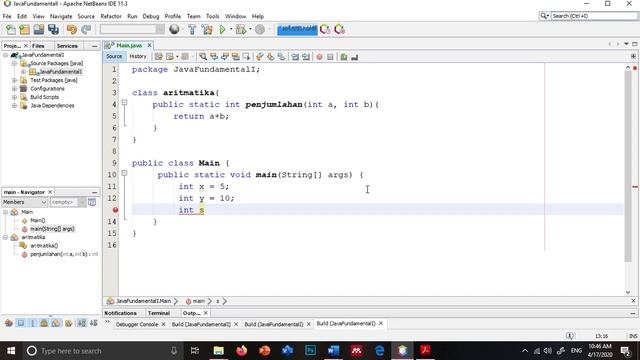Select the Debugger Console output tab

[x=137, y=324]
